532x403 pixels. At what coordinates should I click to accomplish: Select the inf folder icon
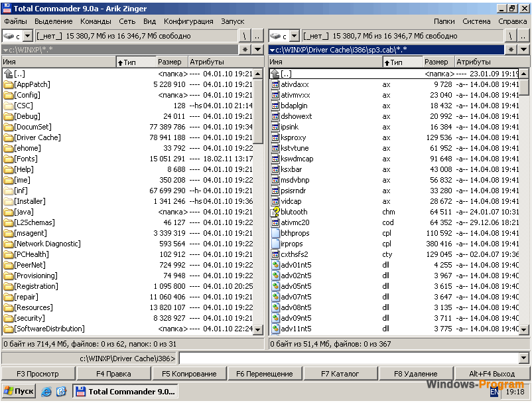click(x=9, y=191)
